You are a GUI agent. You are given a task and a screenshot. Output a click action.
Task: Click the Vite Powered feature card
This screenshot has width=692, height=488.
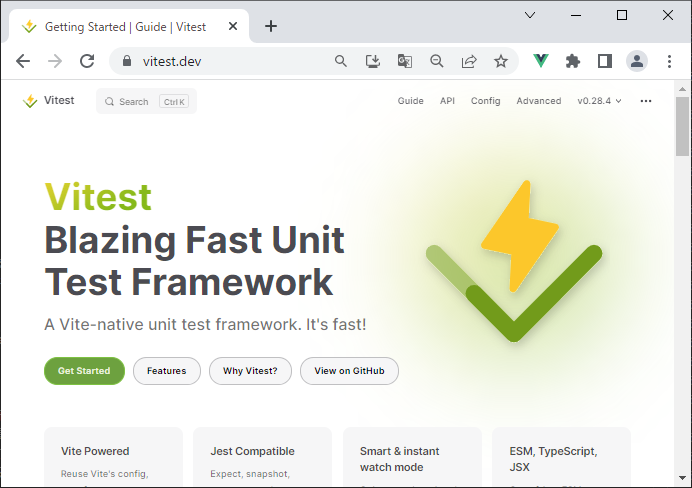(x=113, y=457)
